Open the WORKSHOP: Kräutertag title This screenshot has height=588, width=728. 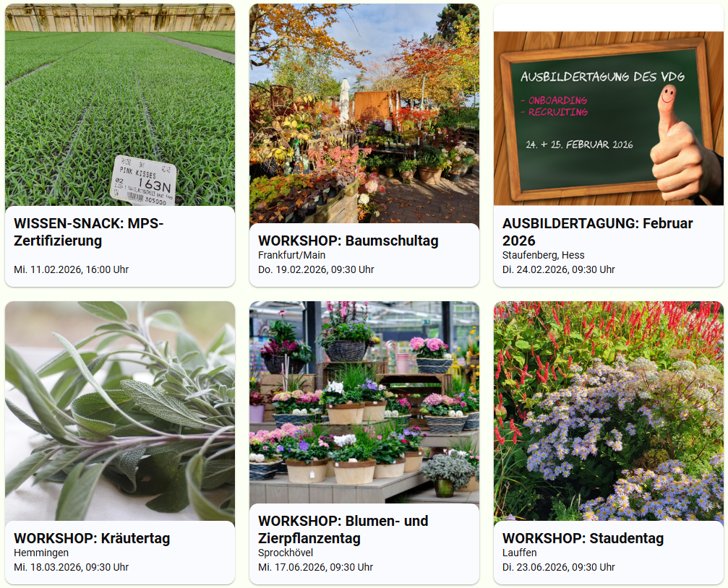tap(92, 538)
